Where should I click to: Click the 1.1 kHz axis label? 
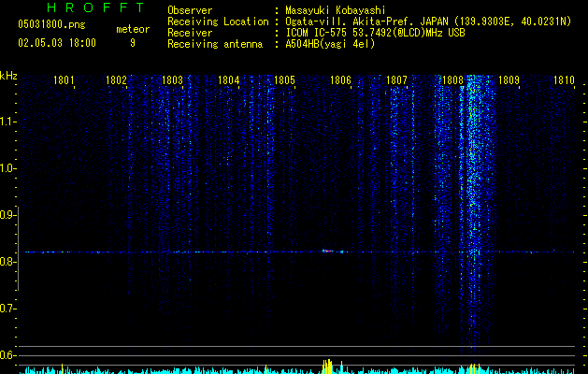click(x=7, y=122)
